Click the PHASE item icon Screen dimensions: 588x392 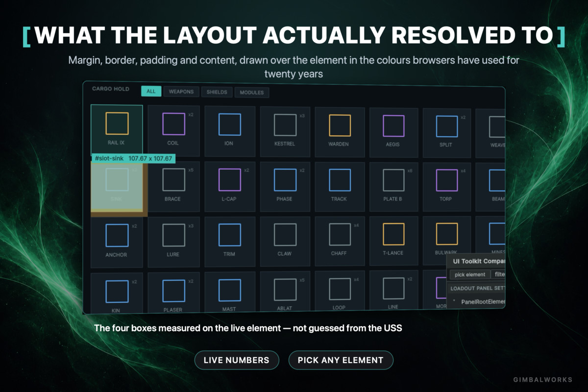click(285, 180)
